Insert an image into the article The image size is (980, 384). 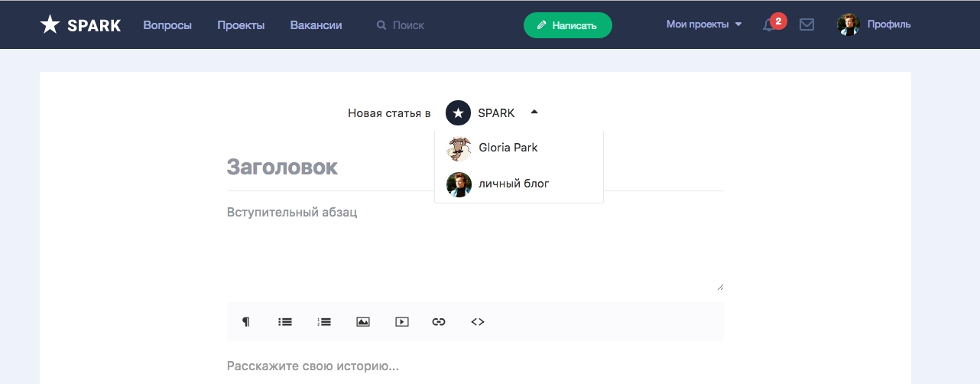pyautogui.click(x=363, y=322)
